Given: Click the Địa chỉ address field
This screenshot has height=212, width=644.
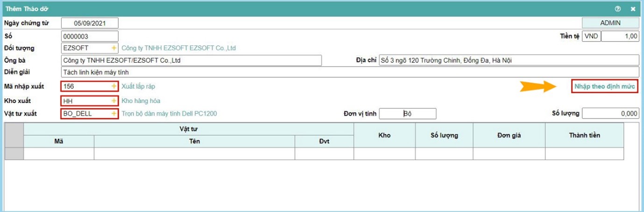Looking at the screenshot, I should (x=508, y=60).
